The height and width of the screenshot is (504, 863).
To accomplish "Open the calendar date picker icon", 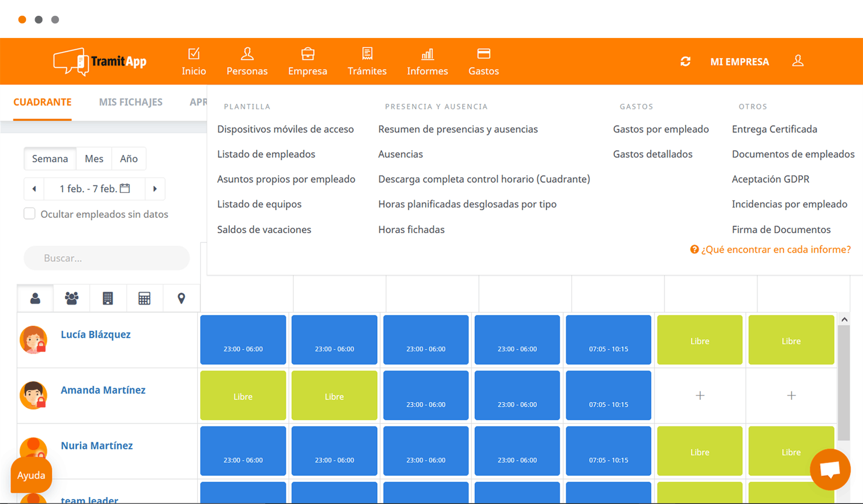I will click(125, 188).
